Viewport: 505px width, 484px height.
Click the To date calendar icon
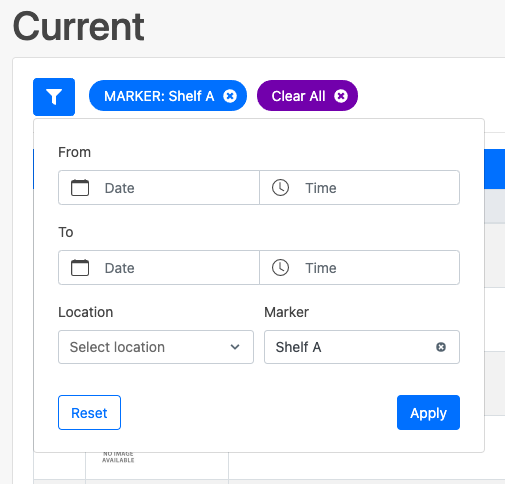[80, 268]
